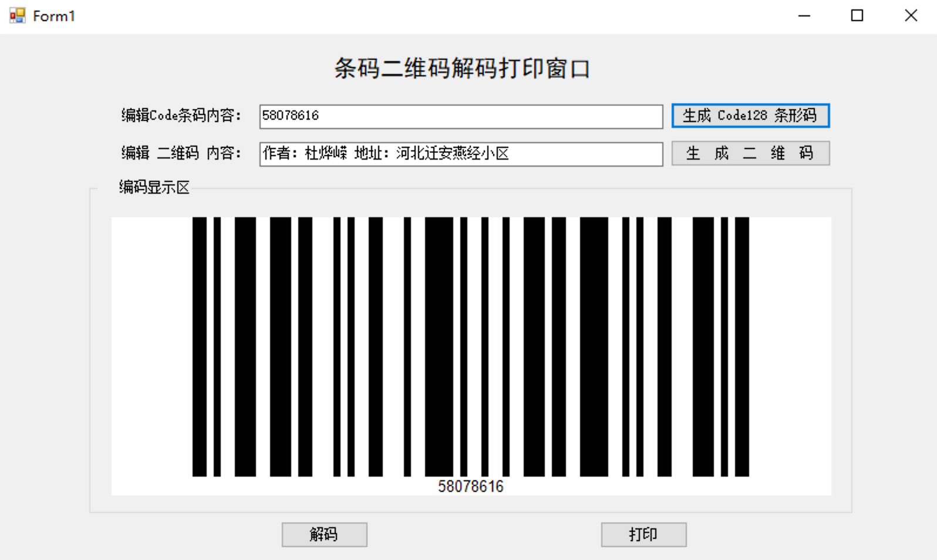Click the 条码二维码解码打印窗口 heading
Image resolution: width=937 pixels, height=560 pixels.
[462, 69]
